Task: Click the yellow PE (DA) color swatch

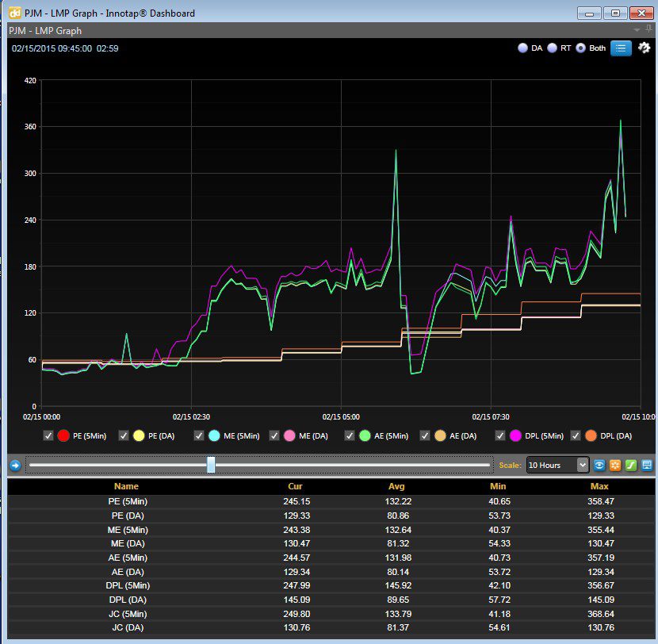Action: coord(139,435)
